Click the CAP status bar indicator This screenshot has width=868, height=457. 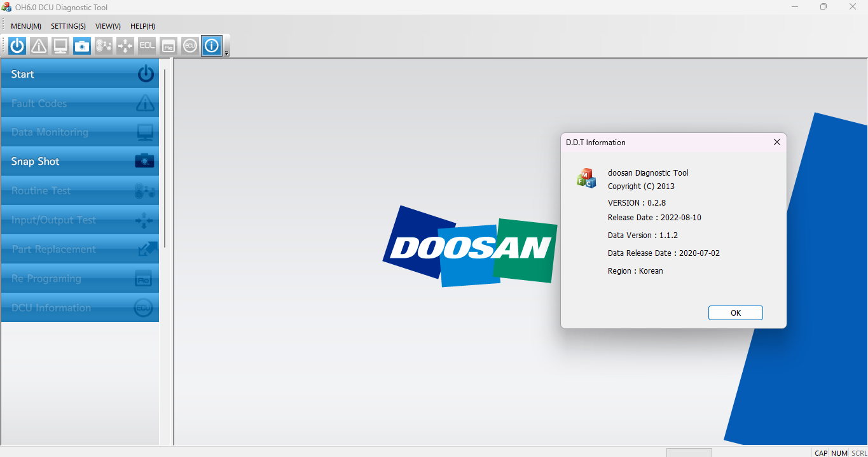pyautogui.click(x=821, y=453)
